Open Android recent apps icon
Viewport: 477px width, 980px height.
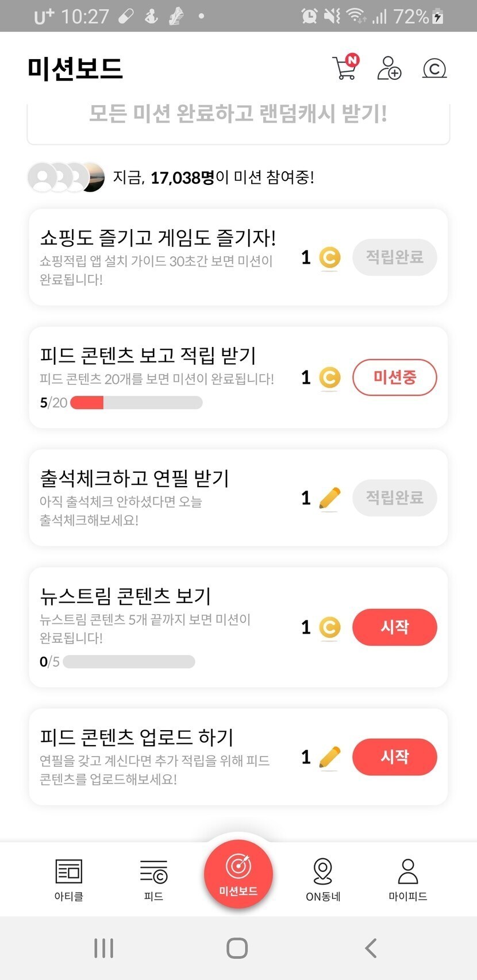pyautogui.click(x=103, y=948)
